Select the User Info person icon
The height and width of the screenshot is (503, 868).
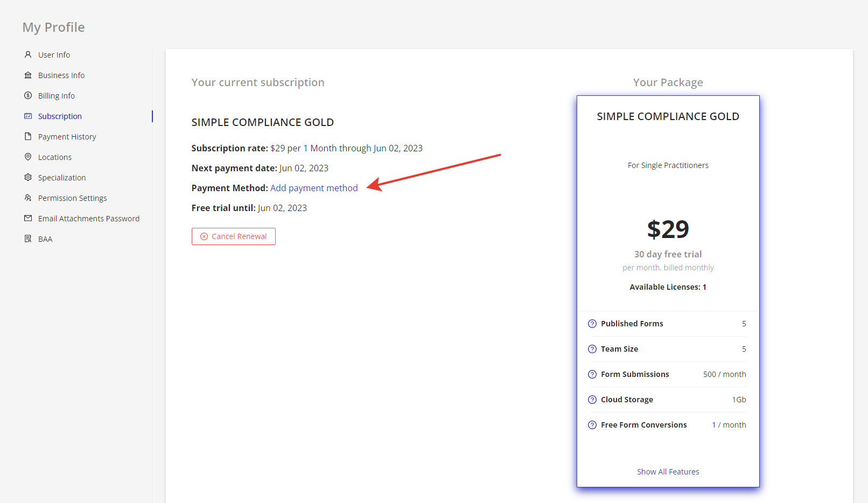pyautogui.click(x=27, y=54)
